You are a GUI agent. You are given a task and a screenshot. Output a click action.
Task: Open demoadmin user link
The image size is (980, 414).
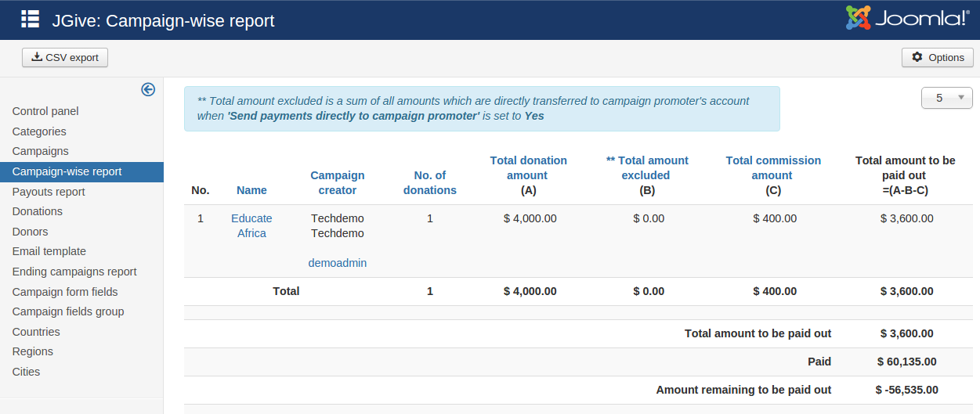click(x=338, y=263)
